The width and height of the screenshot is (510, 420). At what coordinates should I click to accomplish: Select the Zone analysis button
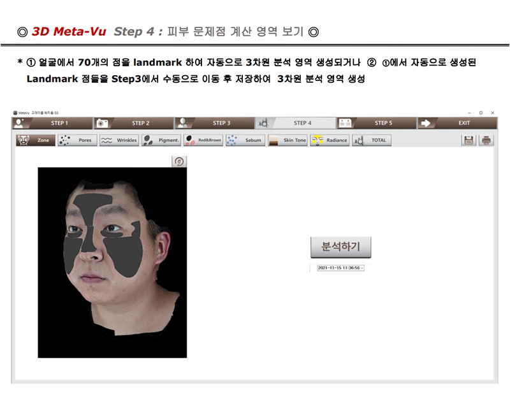pos(35,140)
